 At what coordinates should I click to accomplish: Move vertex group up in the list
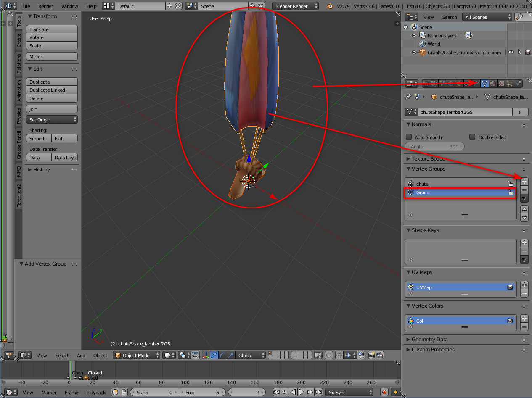[x=524, y=209]
